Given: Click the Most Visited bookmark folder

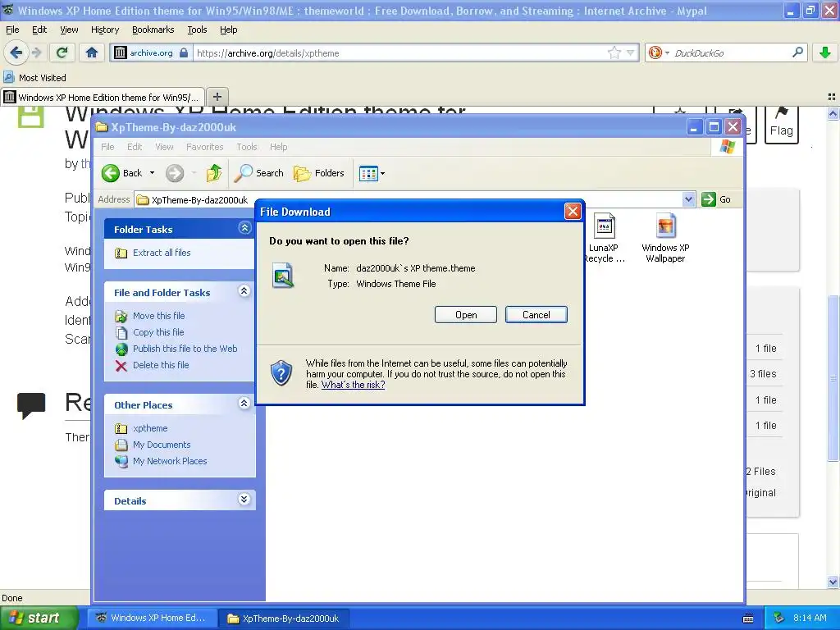Looking at the screenshot, I should tap(35, 78).
